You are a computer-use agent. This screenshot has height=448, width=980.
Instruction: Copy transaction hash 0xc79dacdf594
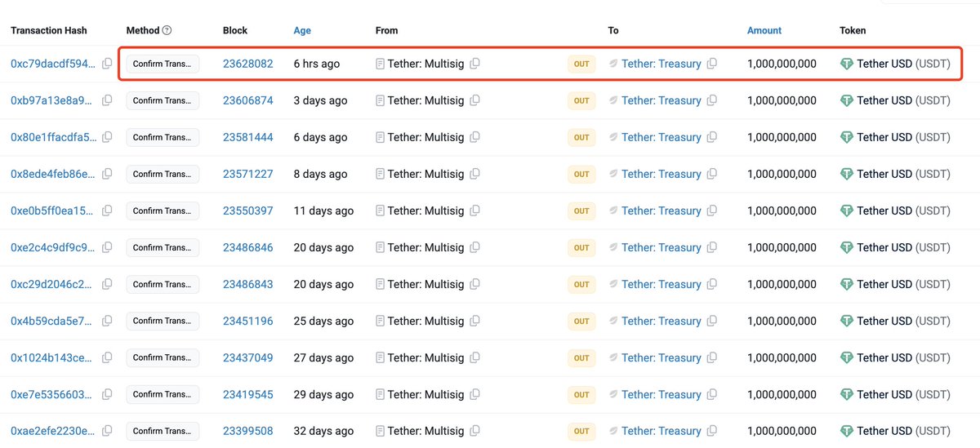tap(107, 64)
